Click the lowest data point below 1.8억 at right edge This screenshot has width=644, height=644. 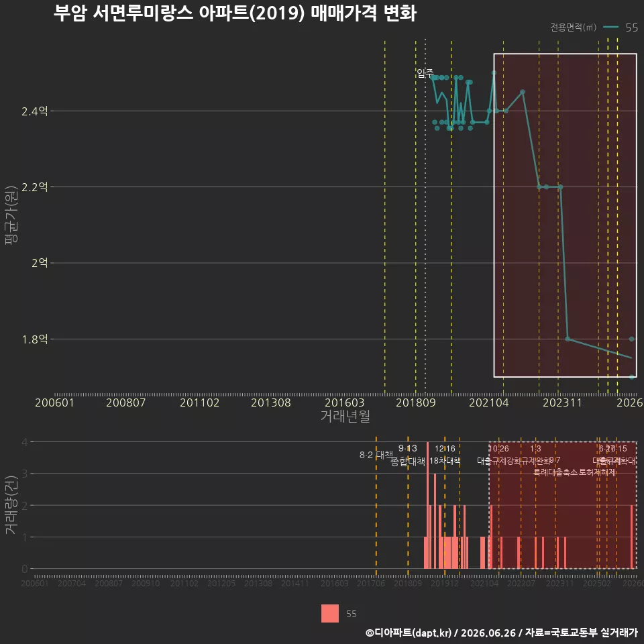(632, 376)
